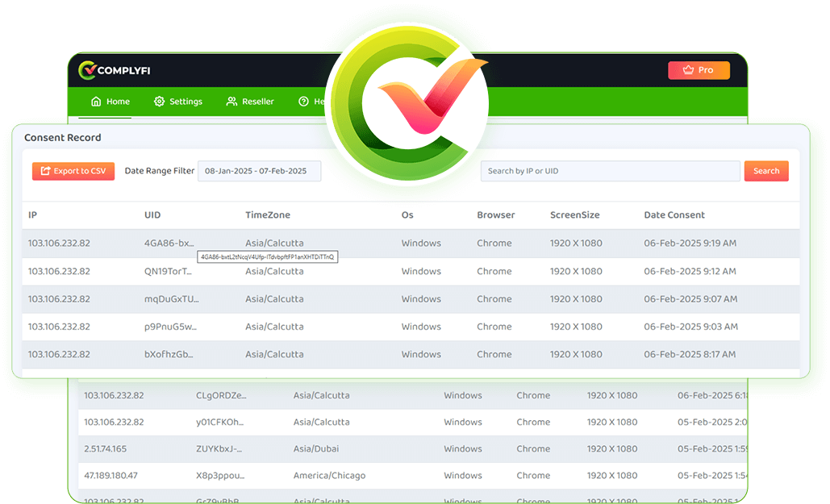Image resolution: width=830 pixels, height=504 pixels.
Task: Click the export icon in Export to CSV
Action: (x=44, y=171)
